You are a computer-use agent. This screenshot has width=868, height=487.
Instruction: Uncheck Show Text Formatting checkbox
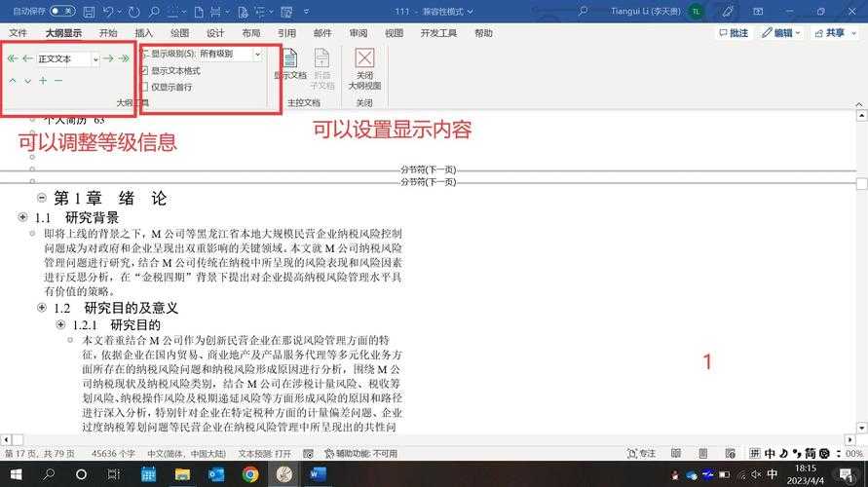click(x=144, y=71)
